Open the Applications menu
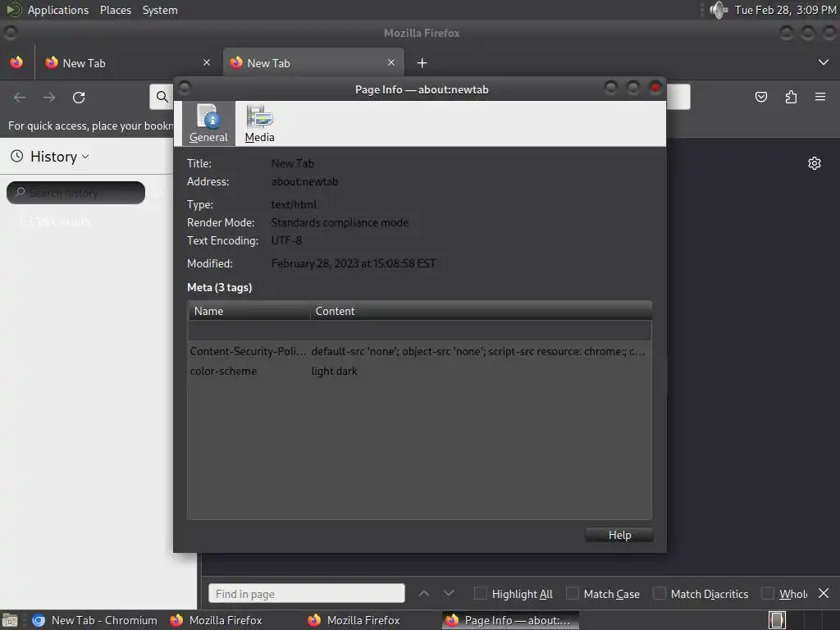Screen dimensions: 840x630 pos(58,10)
